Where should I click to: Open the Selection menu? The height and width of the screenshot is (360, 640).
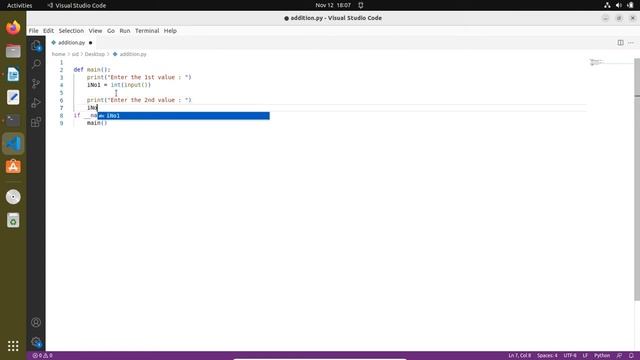click(x=71, y=31)
